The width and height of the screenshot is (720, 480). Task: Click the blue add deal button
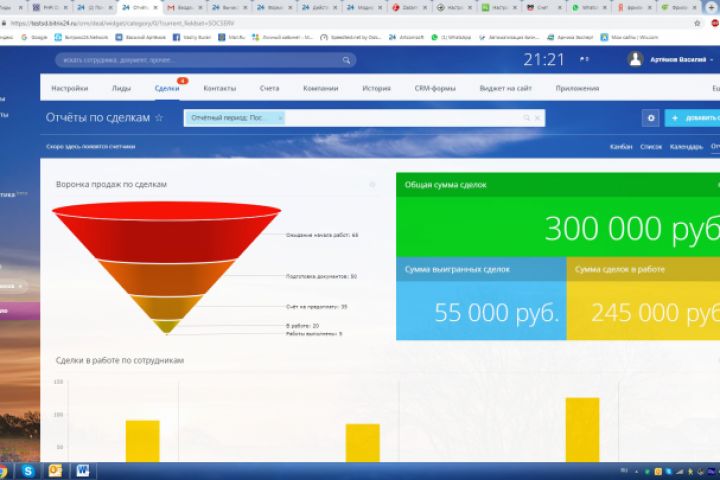692,118
